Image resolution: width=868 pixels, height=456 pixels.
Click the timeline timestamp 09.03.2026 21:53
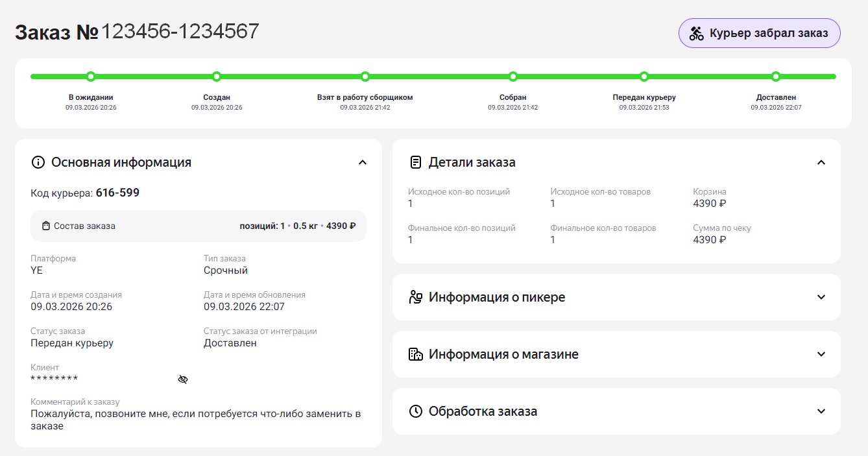pos(644,108)
